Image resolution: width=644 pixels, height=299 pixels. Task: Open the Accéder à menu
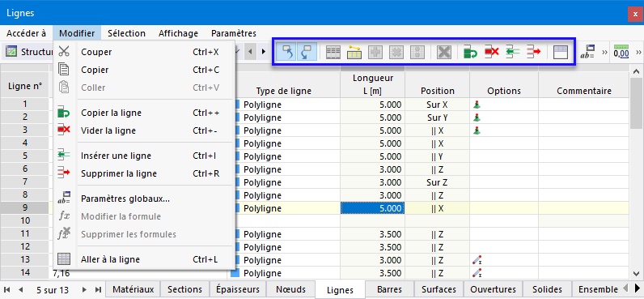(26, 33)
